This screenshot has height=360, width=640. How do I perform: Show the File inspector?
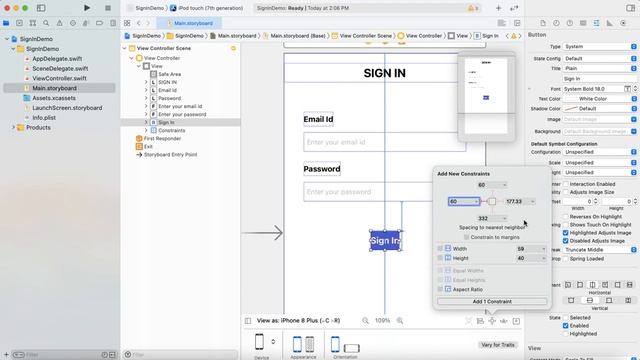(x=543, y=23)
